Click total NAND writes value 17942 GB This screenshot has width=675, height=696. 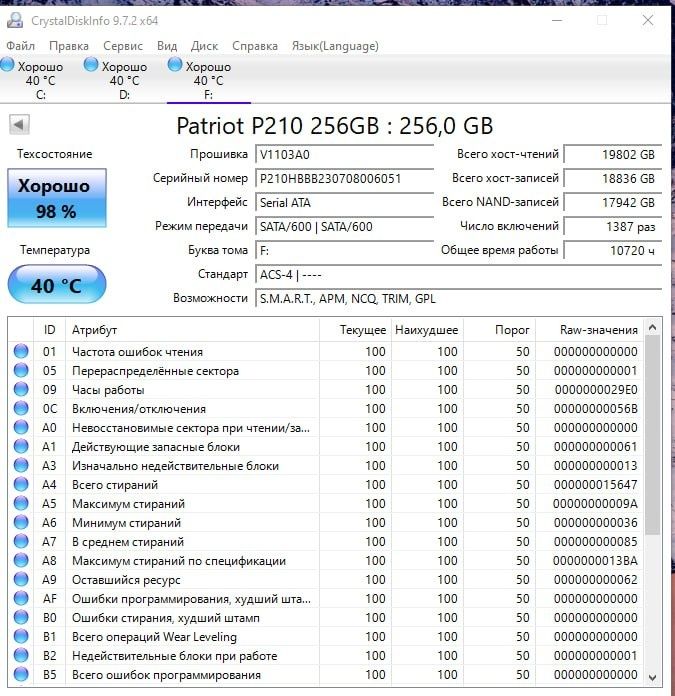click(x=613, y=202)
